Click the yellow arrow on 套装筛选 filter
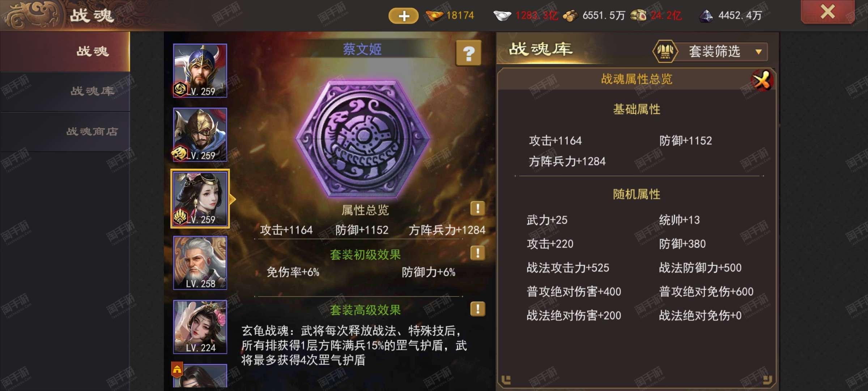 pos(759,52)
